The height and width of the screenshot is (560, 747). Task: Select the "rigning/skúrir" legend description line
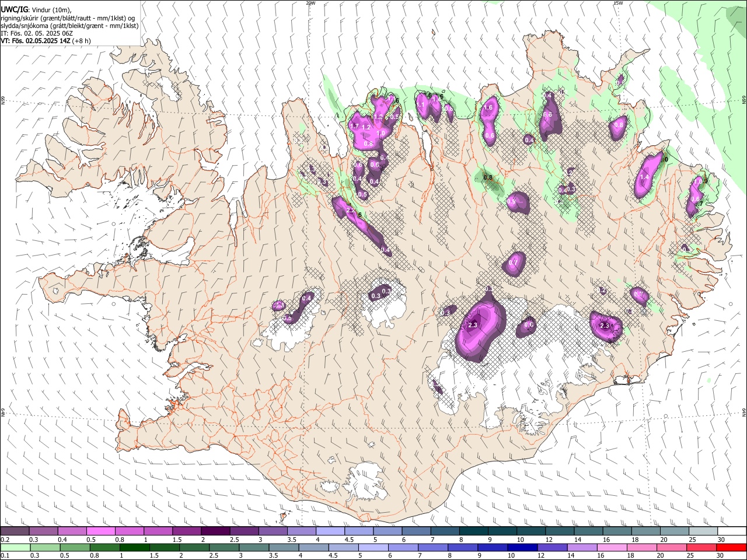[68, 17]
